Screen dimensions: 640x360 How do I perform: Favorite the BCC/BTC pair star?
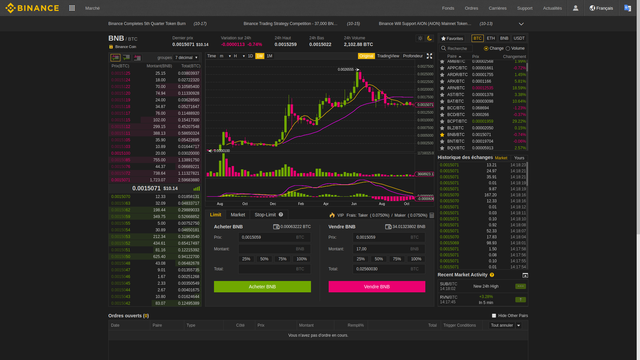pos(442,108)
